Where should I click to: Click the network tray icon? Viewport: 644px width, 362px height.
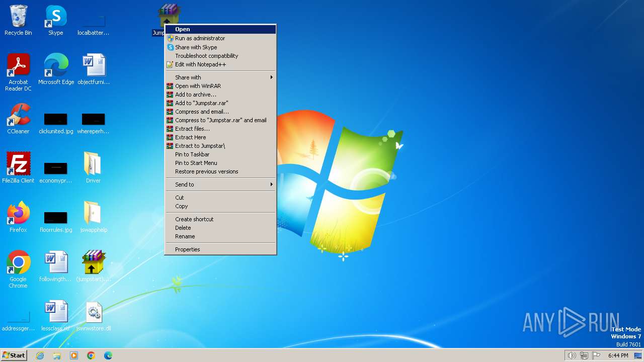click(x=584, y=355)
